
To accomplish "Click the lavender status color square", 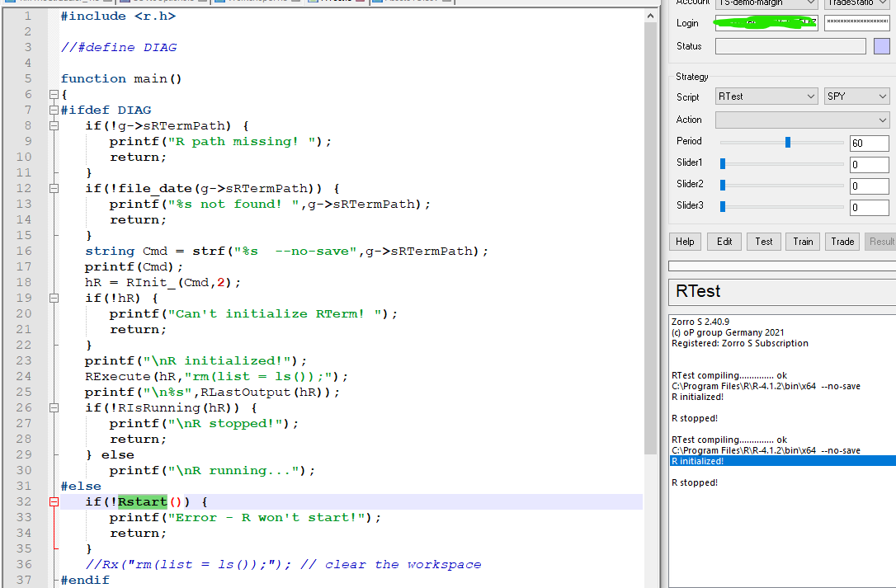I will click(881, 46).
